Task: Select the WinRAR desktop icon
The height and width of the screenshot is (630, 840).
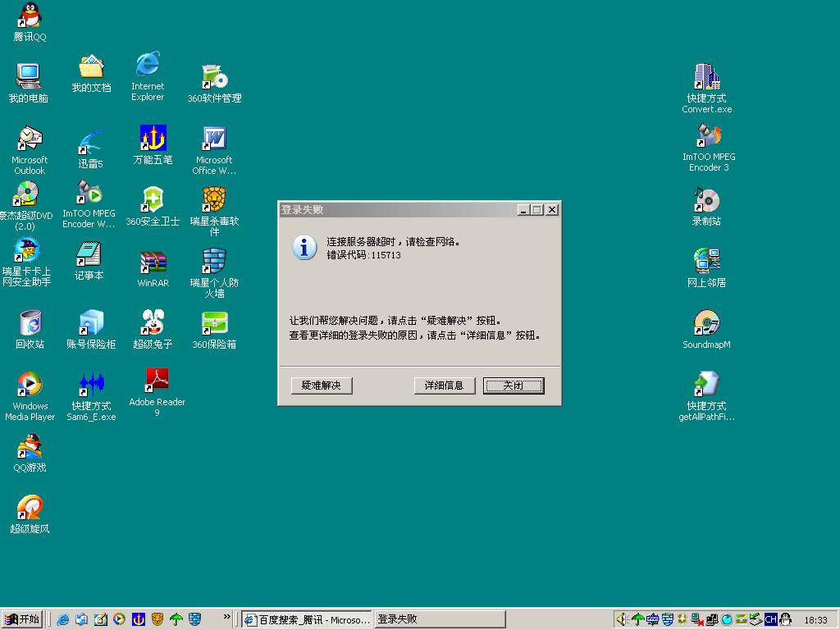Action: tap(153, 269)
